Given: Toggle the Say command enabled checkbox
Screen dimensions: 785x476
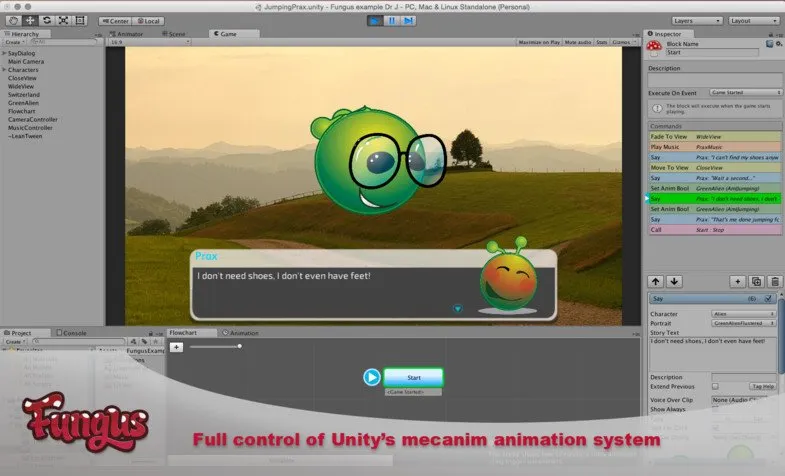Looking at the screenshot, I should coord(768,298).
